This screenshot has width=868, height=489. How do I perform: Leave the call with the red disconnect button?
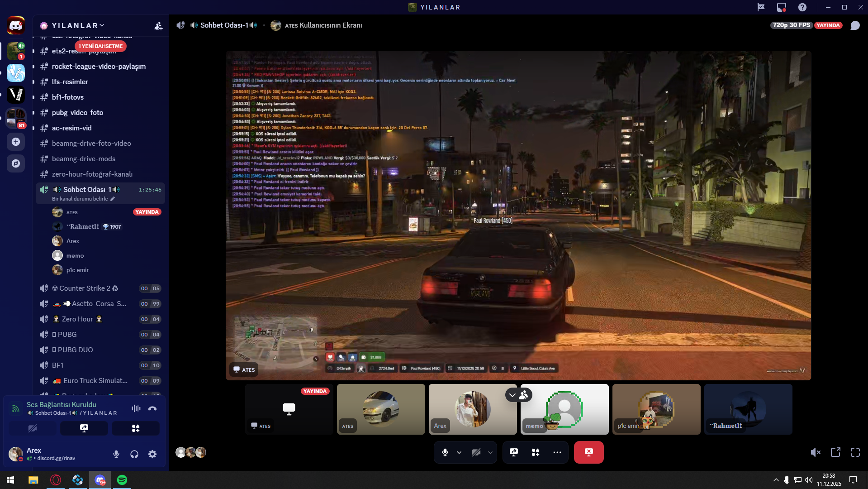pyautogui.click(x=588, y=452)
